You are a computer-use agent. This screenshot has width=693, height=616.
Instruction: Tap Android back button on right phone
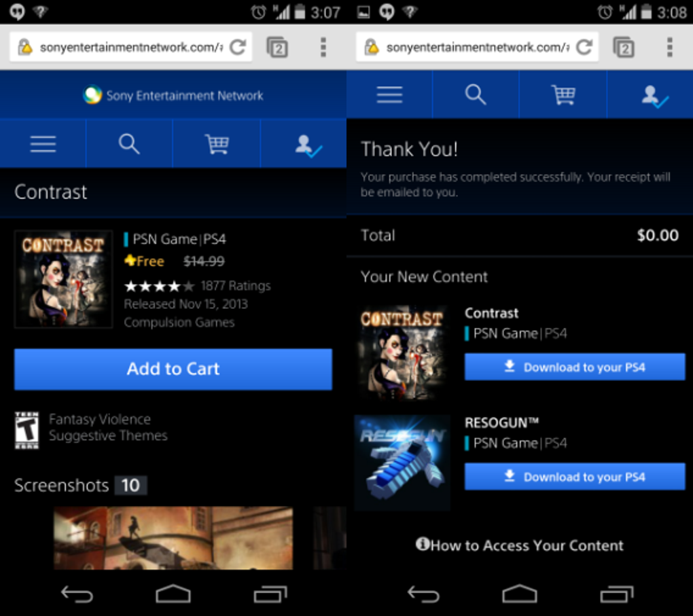423,594
